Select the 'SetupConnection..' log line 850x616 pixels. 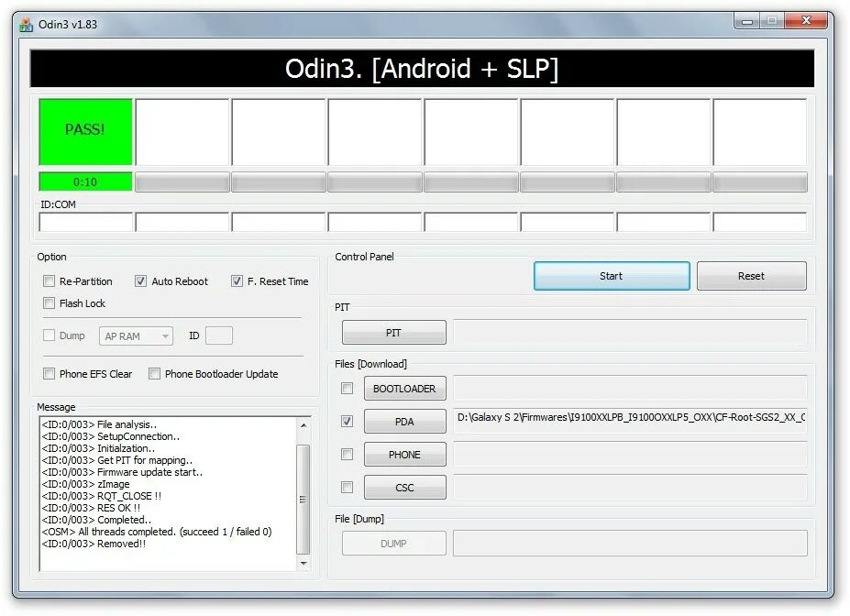111,436
